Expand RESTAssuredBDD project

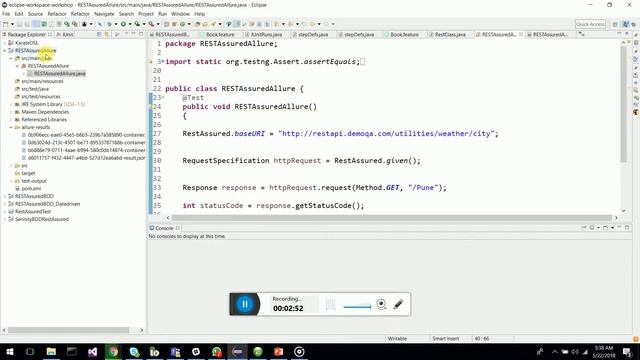point(4,196)
